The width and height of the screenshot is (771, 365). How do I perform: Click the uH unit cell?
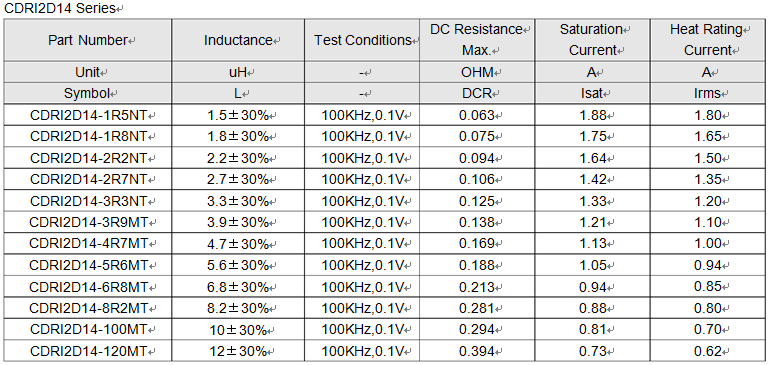pos(238,72)
